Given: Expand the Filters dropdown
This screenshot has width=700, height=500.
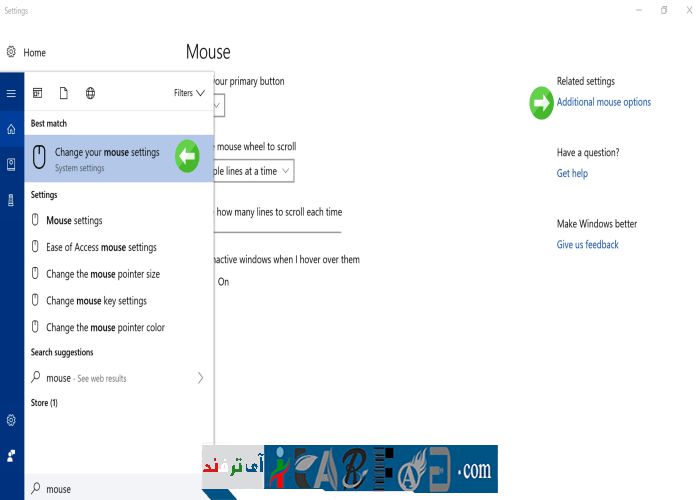Looking at the screenshot, I should (x=189, y=93).
